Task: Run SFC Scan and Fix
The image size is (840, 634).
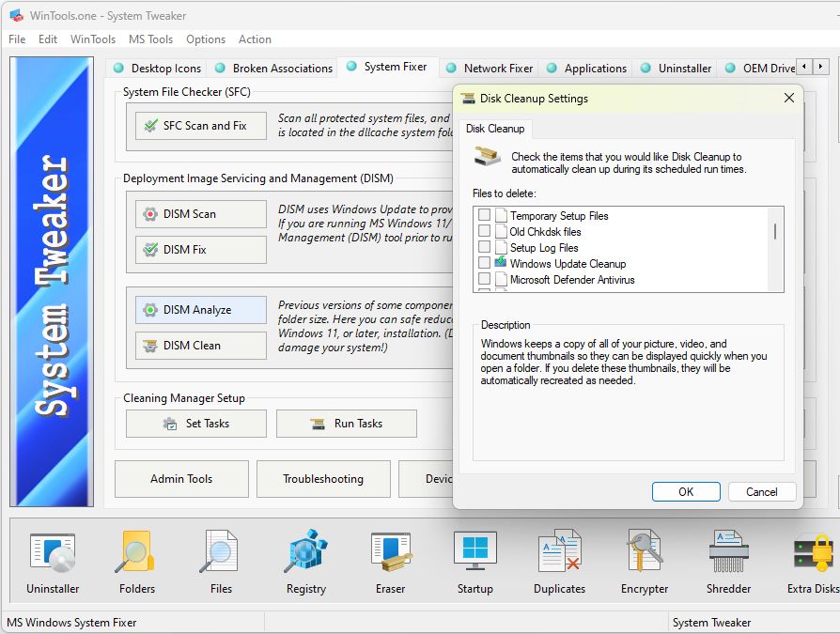Action: (201, 126)
